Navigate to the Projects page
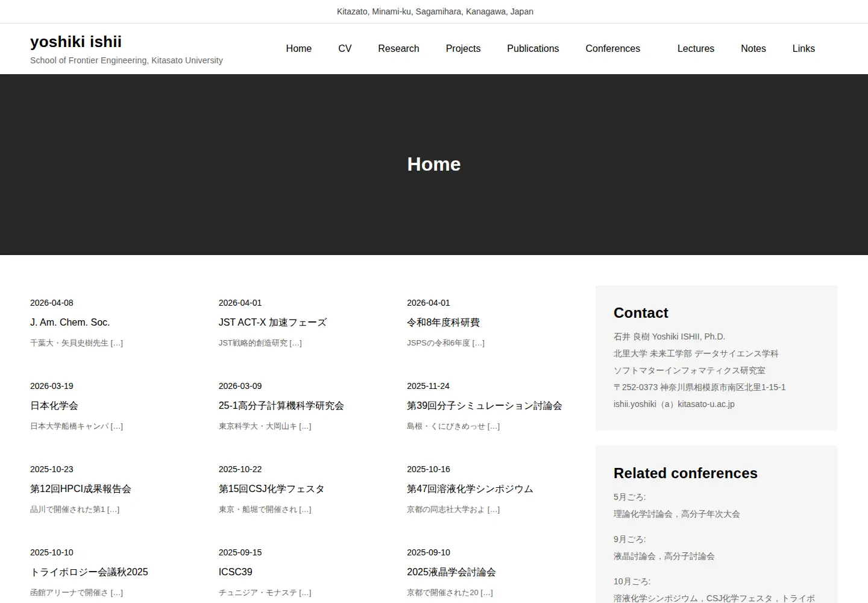 463,49
